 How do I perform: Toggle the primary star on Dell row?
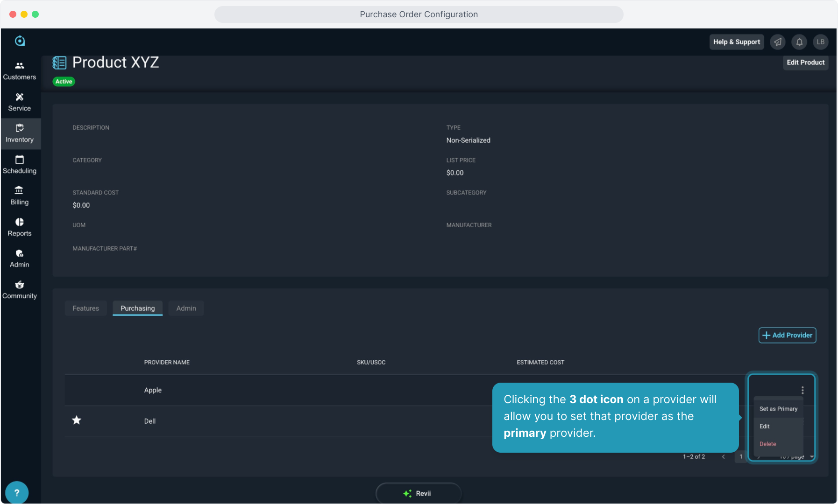pyautogui.click(x=77, y=420)
